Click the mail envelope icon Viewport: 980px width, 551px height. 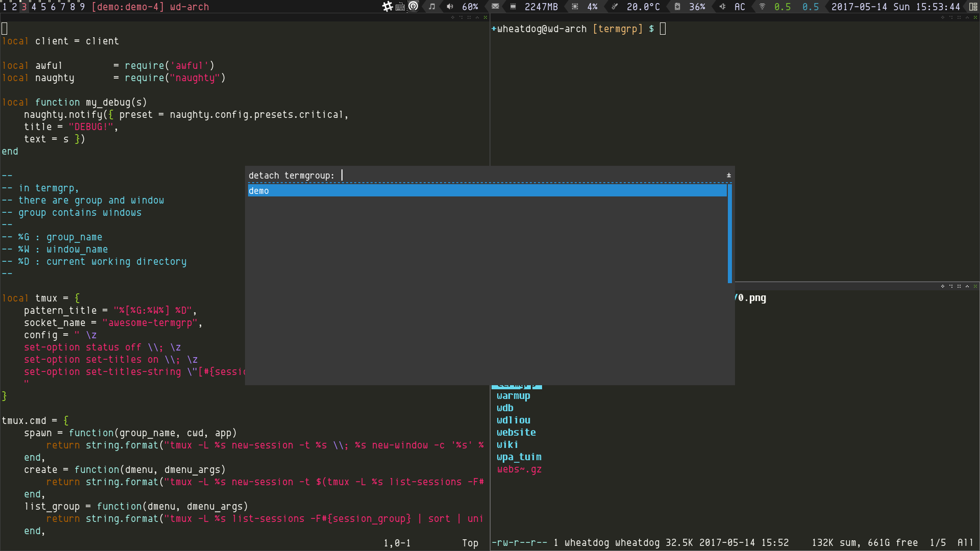pos(495,7)
